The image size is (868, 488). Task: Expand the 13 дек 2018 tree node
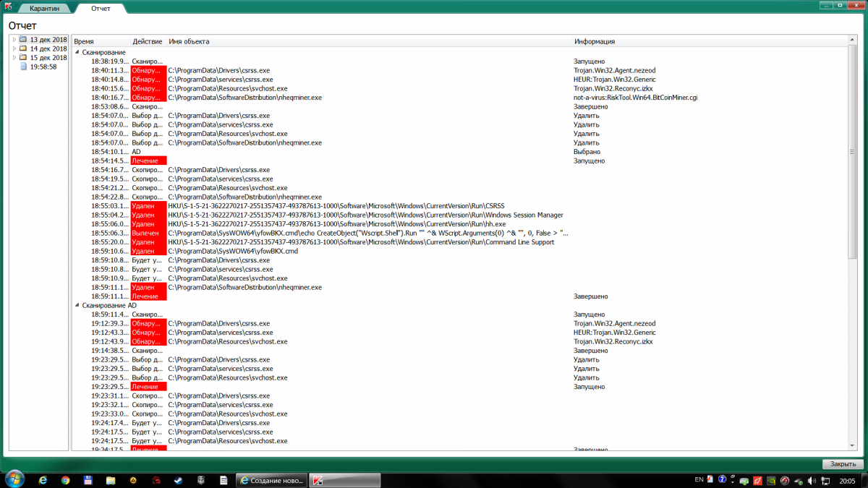coord(14,39)
